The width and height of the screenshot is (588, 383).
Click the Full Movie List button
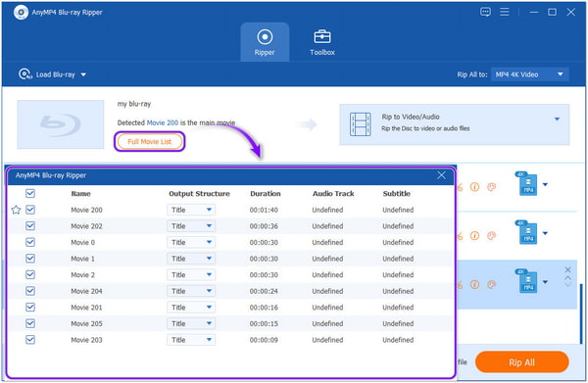tap(150, 142)
